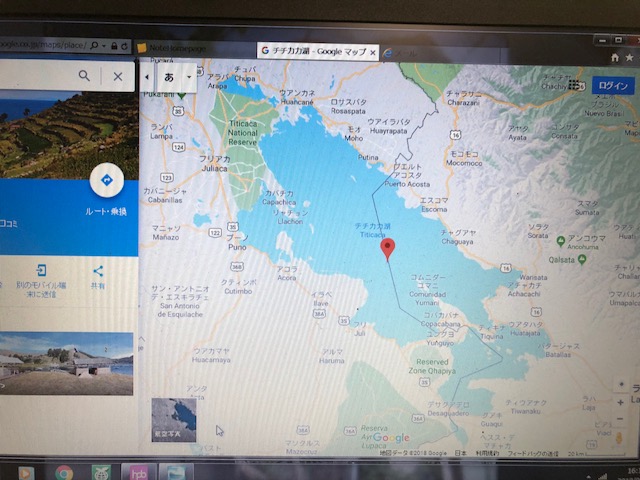Click the browser home icon
Viewport: 640px width, 480px height.
point(615,58)
